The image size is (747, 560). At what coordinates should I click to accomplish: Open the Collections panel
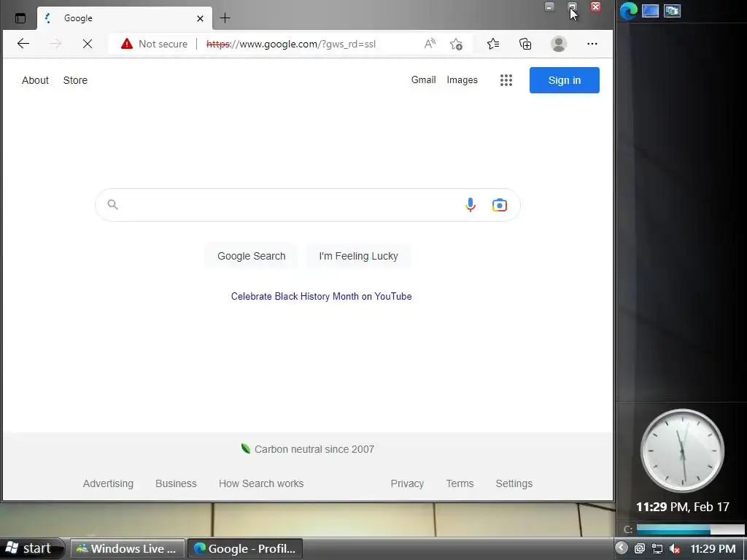(525, 44)
